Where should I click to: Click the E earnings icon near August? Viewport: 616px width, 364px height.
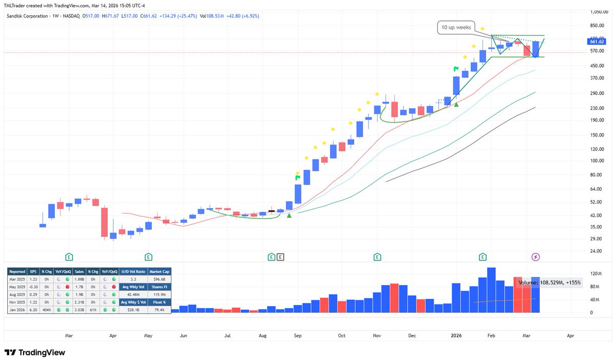[271, 256]
